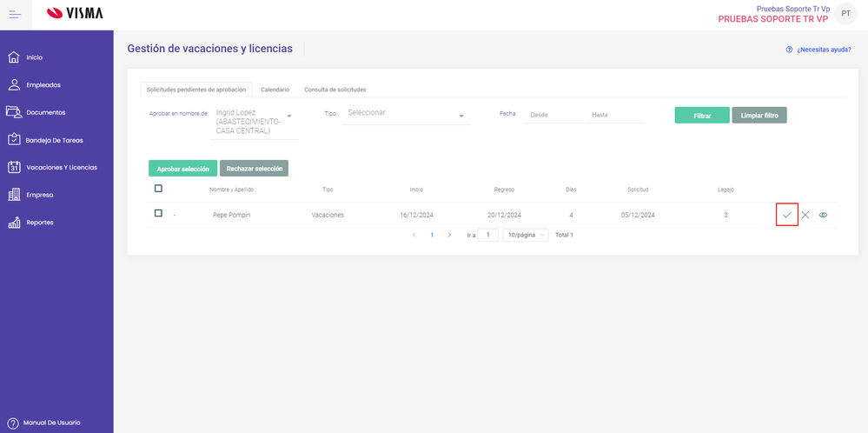View request details with the eye icon
The height and width of the screenshot is (433, 868).
coord(823,215)
